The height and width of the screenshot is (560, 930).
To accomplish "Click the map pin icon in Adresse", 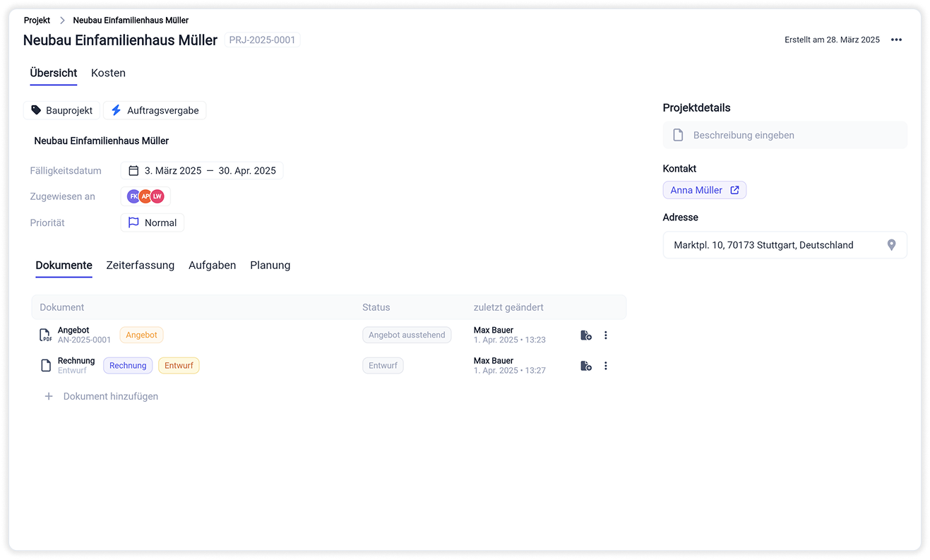I will point(891,245).
